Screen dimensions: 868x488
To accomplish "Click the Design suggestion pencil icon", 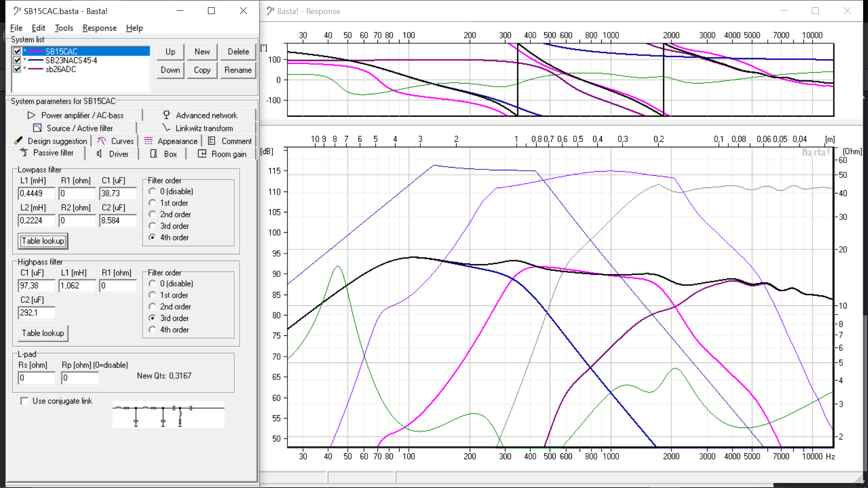I will click(18, 141).
